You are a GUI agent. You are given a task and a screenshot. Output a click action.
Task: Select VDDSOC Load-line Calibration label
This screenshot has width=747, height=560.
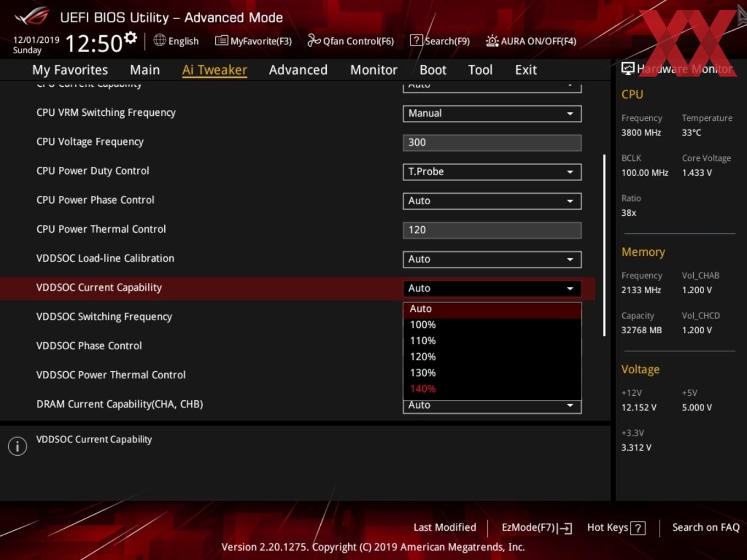coord(105,258)
